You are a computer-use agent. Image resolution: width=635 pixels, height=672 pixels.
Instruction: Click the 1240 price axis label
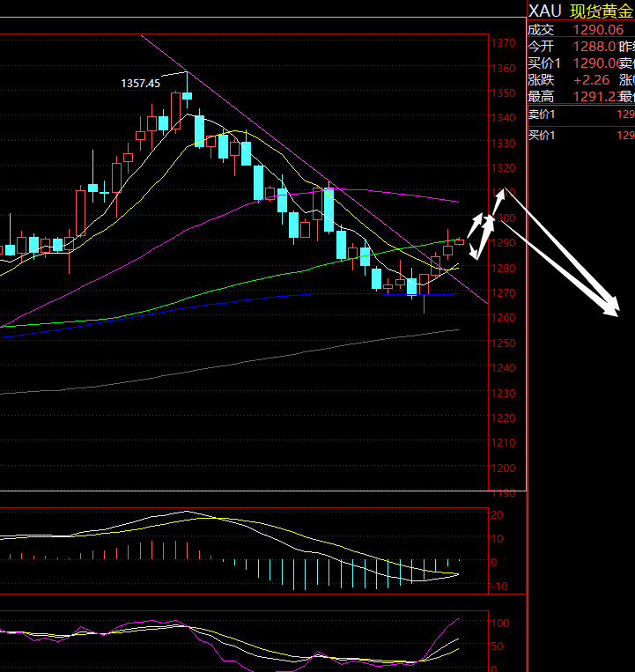pos(504,368)
